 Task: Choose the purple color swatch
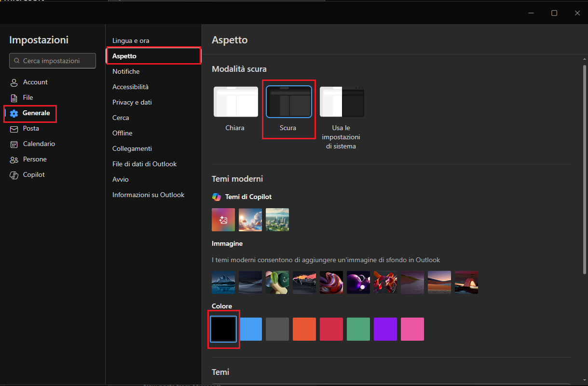tap(385, 329)
